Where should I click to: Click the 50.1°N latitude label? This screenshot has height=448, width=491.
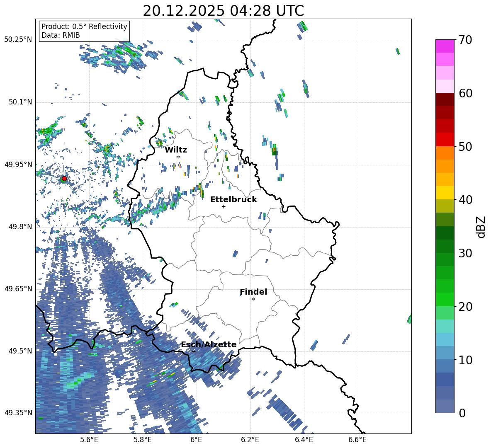click(x=20, y=102)
